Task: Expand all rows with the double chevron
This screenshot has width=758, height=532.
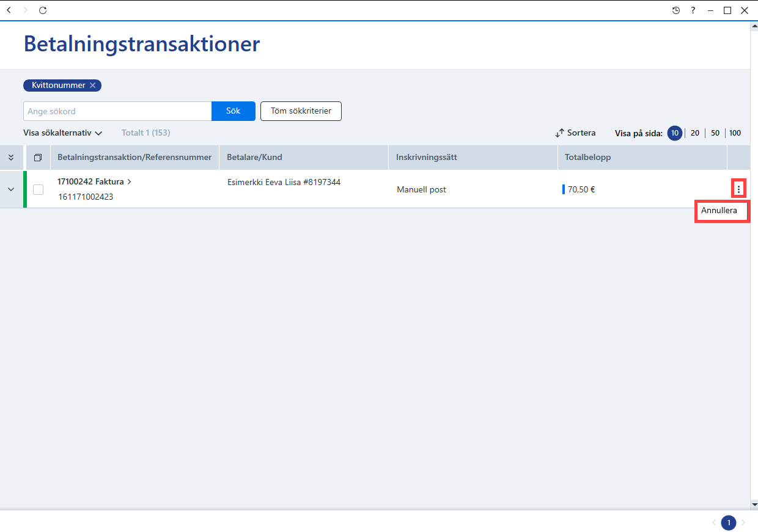Action: pos(11,158)
